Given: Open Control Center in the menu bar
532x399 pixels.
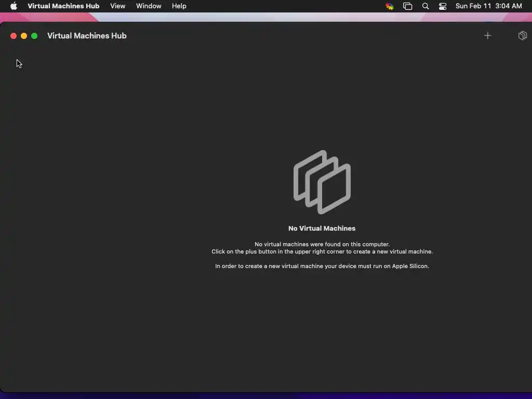Looking at the screenshot, I should 443,6.
